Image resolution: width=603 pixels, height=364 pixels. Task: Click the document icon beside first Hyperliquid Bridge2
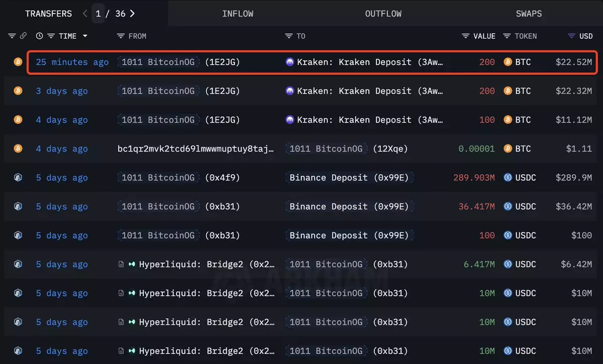click(121, 264)
